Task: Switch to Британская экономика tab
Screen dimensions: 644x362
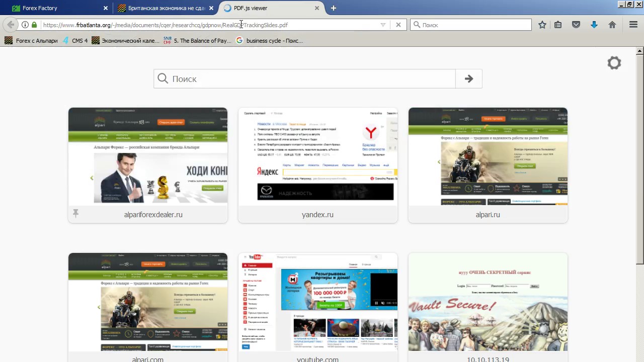Action: coord(165,8)
